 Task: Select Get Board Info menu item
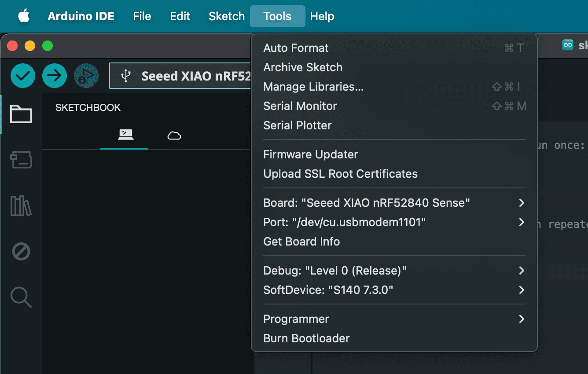coord(394,242)
